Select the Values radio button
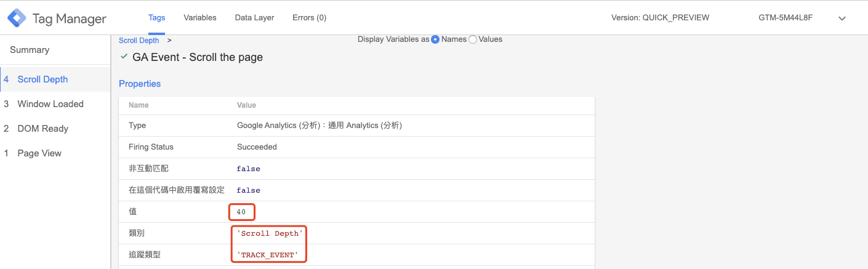 click(473, 39)
